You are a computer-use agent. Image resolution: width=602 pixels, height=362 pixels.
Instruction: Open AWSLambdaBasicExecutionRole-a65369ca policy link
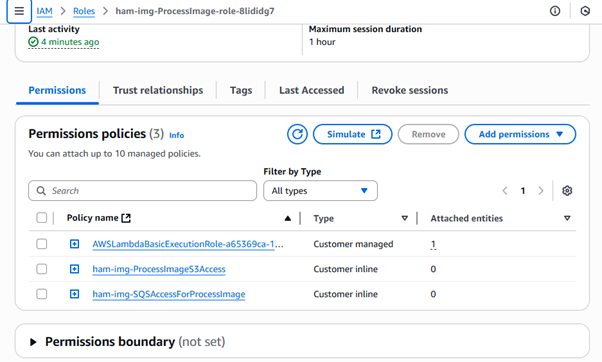tap(188, 244)
